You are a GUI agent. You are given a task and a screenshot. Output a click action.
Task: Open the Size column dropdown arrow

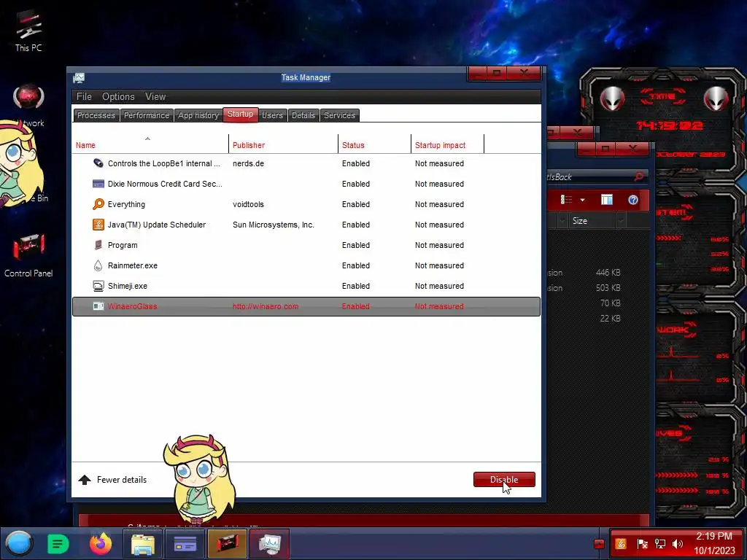(x=621, y=221)
